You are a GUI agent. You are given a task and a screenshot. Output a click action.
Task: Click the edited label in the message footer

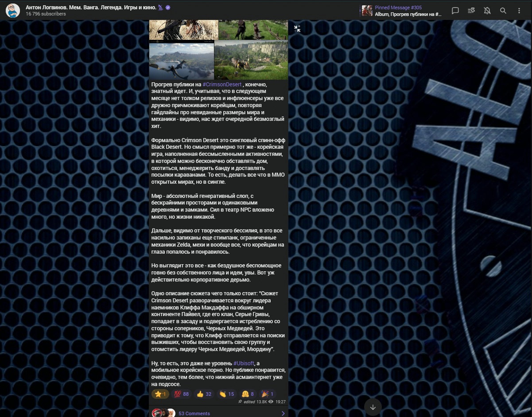249,402
